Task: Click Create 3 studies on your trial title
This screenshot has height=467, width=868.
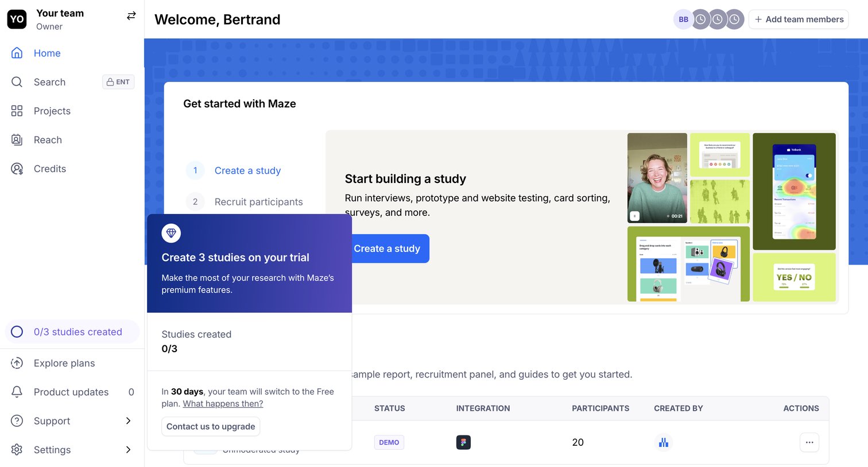Action: pos(235,258)
